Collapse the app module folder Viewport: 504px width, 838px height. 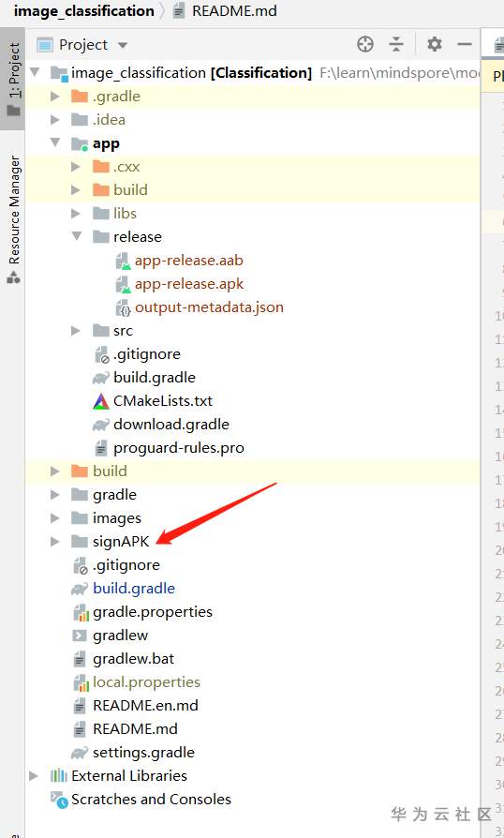click(x=55, y=142)
